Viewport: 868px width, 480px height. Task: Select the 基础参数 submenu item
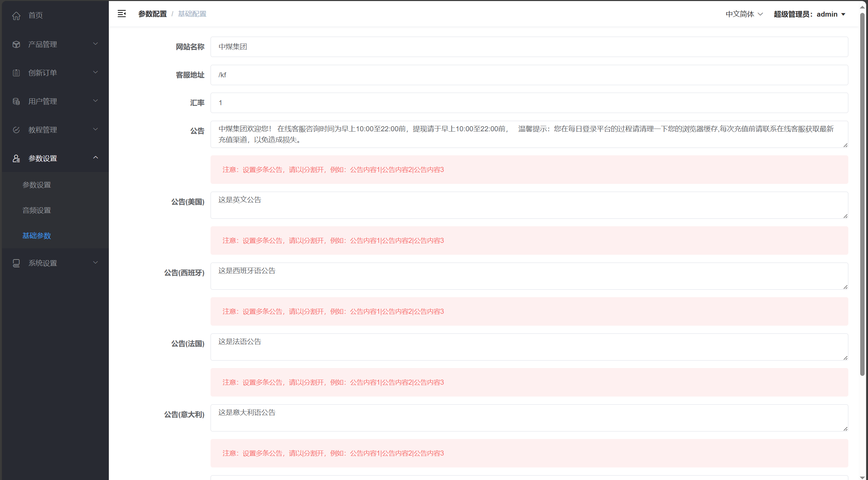(x=37, y=236)
